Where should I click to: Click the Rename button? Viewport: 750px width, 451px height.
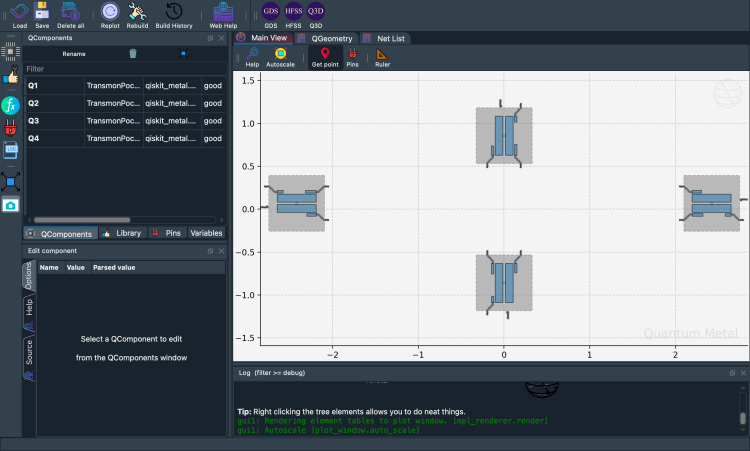(x=74, y=54)
